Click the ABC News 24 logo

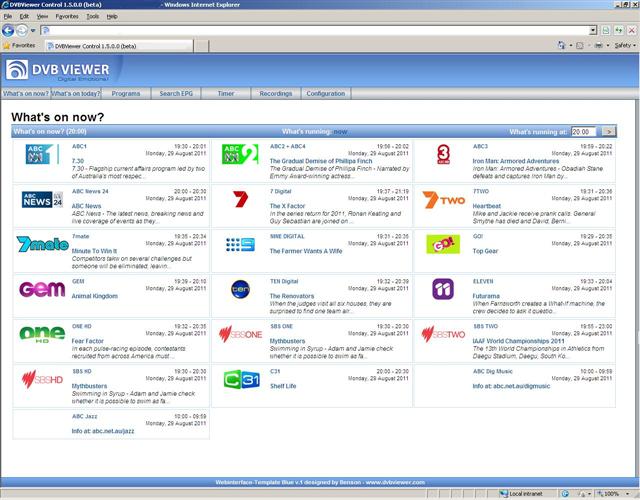(42, 200)
